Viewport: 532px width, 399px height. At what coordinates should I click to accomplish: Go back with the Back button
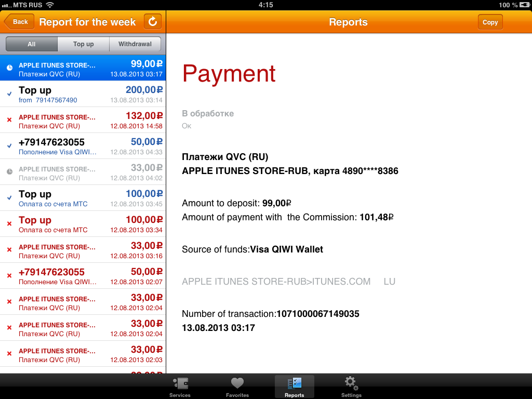pos(19,22)
